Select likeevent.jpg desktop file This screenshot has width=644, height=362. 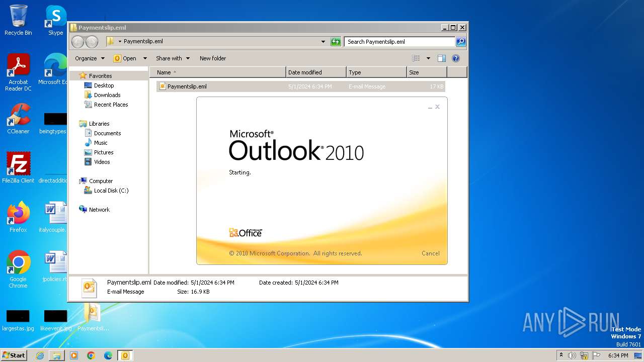point(55,320)
